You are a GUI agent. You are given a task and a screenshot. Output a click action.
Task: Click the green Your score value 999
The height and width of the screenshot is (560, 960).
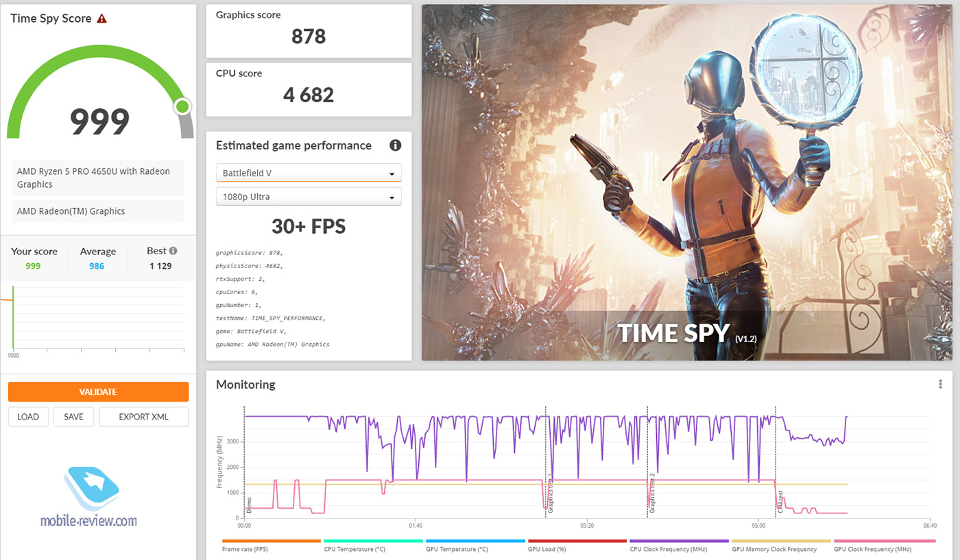coord(33,266)
